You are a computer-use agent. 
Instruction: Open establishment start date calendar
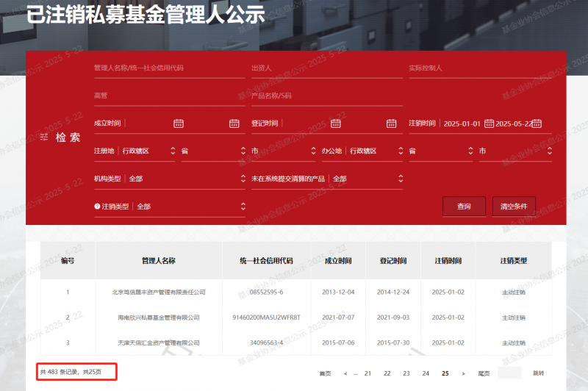coord(179,123)
